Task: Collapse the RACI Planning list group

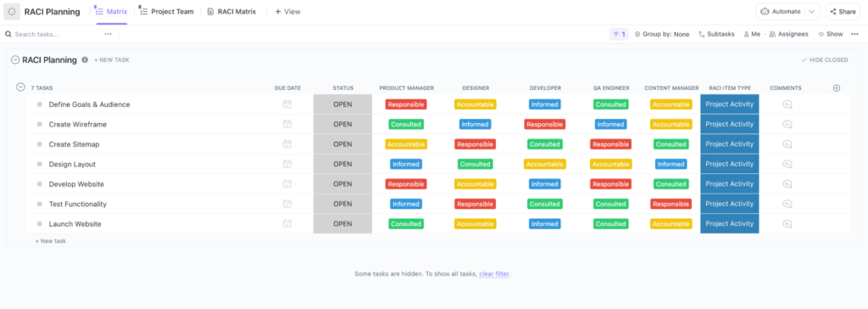Action: [x=15, y=60]
